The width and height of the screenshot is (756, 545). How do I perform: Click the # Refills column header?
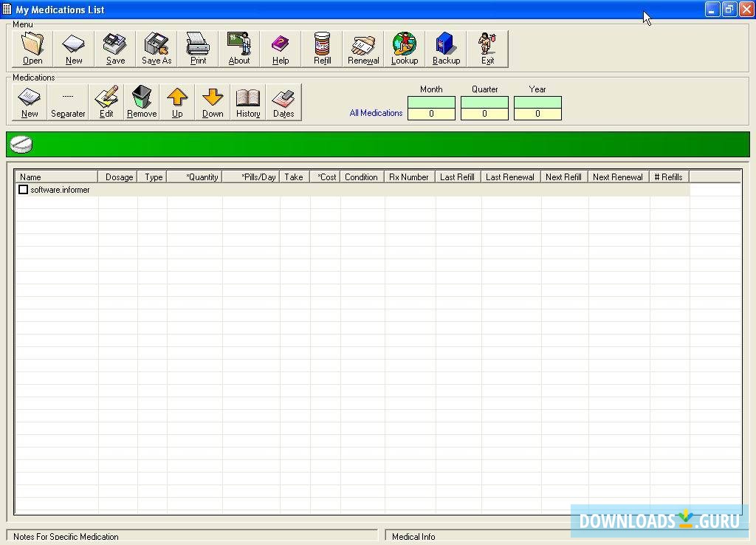pyautogui.click(x=669, y=177)
